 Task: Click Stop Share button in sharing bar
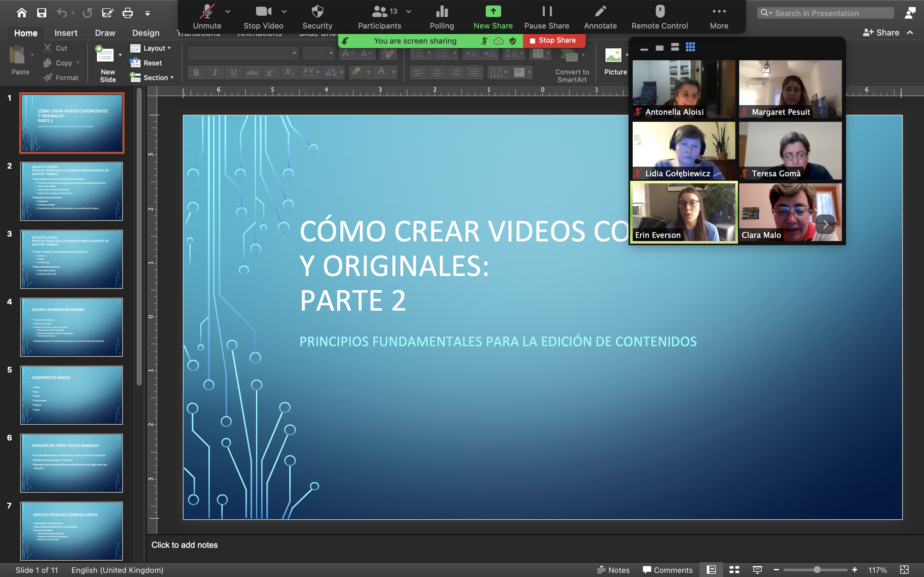click(553, 40)
